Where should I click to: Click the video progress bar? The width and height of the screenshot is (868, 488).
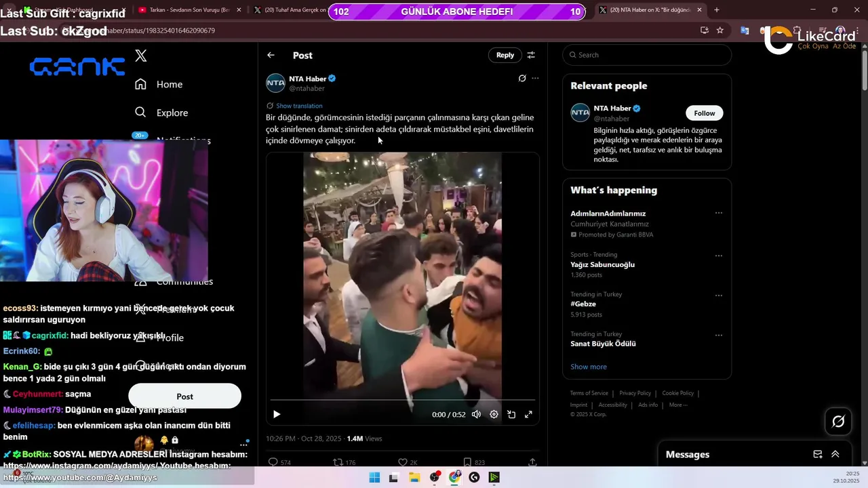pyautogui.click(x=403, y=401)
